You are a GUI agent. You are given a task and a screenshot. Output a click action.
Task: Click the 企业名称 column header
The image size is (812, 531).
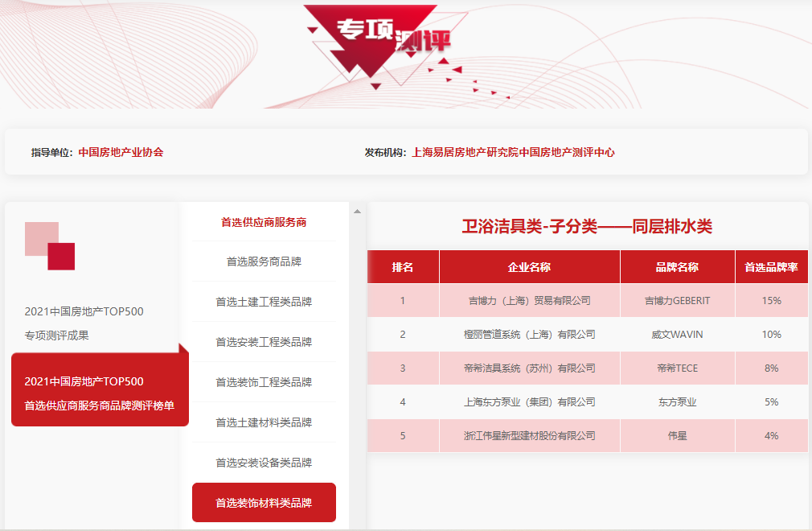529,267
